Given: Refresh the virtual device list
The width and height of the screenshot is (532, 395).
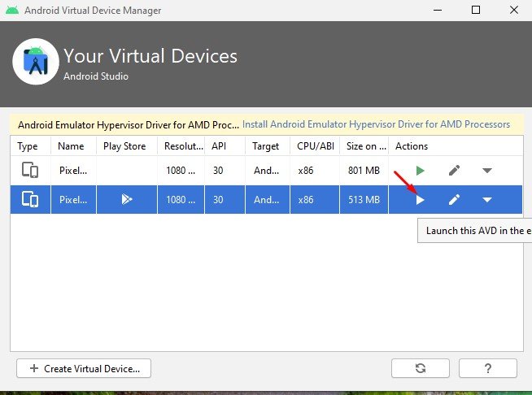Looking at the screenshot, I should [x=421, y=368].
